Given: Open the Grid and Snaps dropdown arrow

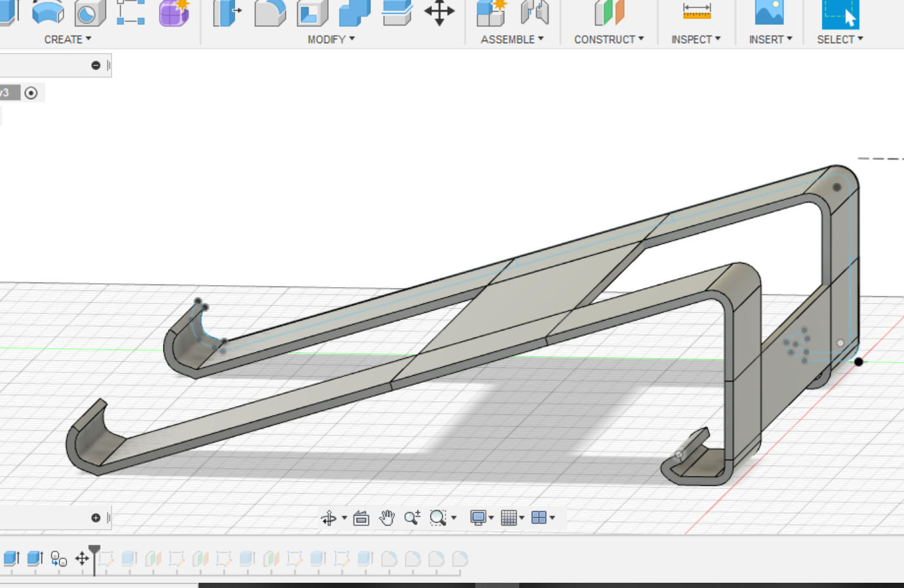Looking at the screenshot, I should 522,518.
